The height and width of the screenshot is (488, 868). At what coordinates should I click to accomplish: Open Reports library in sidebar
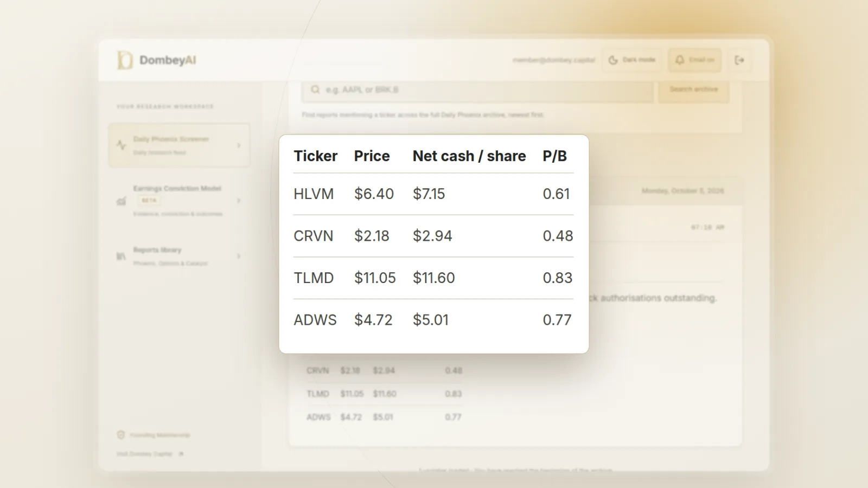(x=179, y=256)
